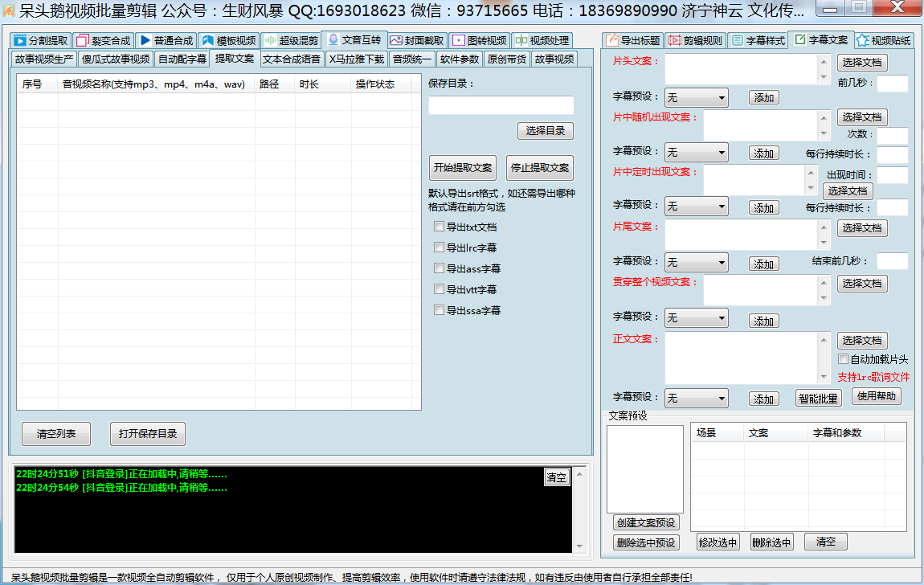Screen dimensions: 924x585
Task: Open the 视频贴纸 star icon tab
Action: (863, 40)
